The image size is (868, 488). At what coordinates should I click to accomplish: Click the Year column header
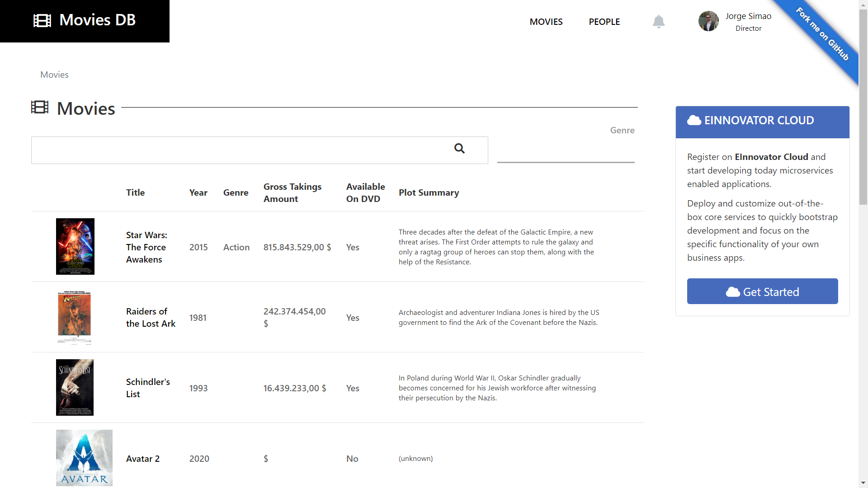[x=198, y=192]
